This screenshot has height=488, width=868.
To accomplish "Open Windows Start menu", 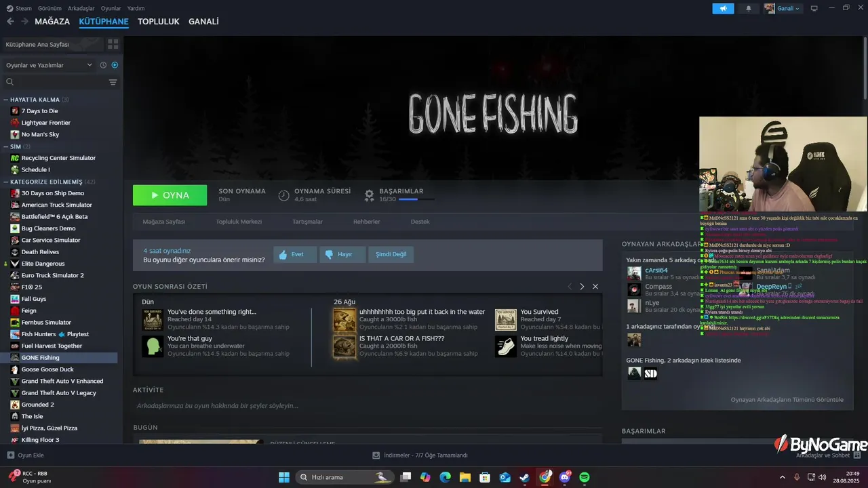I will 284,477.
